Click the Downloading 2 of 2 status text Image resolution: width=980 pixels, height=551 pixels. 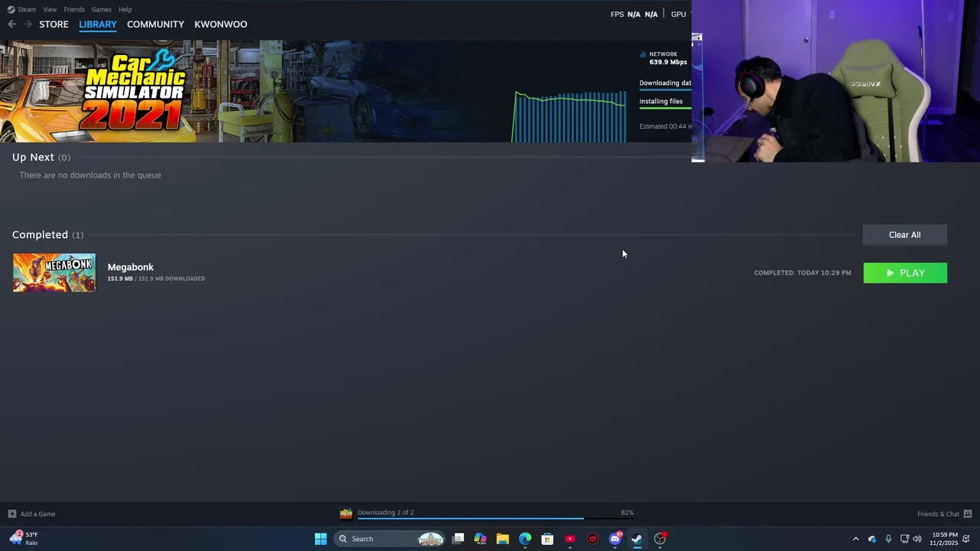click(x=385, y=513)
